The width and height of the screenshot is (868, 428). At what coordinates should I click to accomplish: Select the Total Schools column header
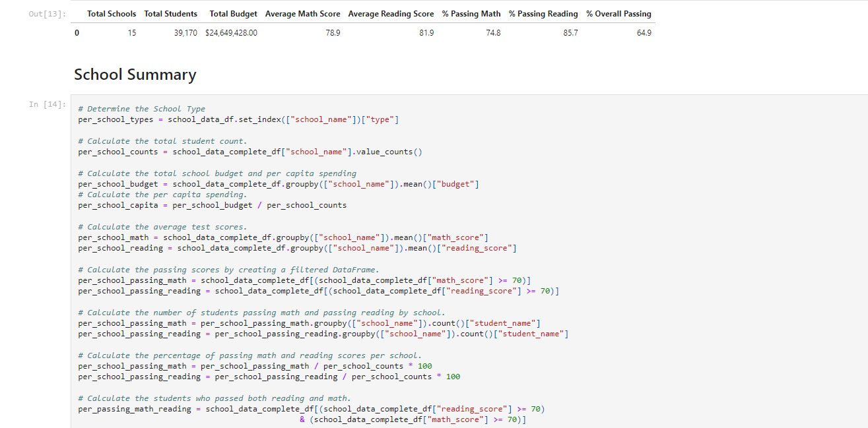click(x=112, y=14)
